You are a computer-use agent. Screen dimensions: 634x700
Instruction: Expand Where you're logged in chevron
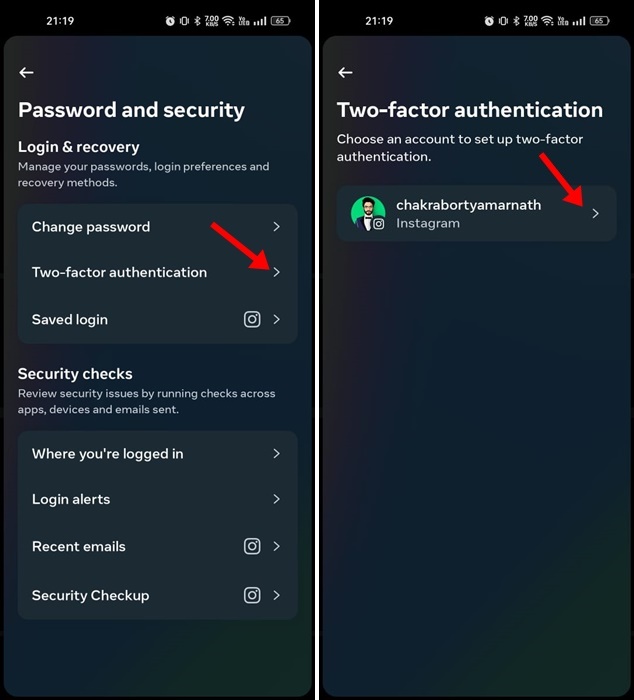(x=277, y=454)
